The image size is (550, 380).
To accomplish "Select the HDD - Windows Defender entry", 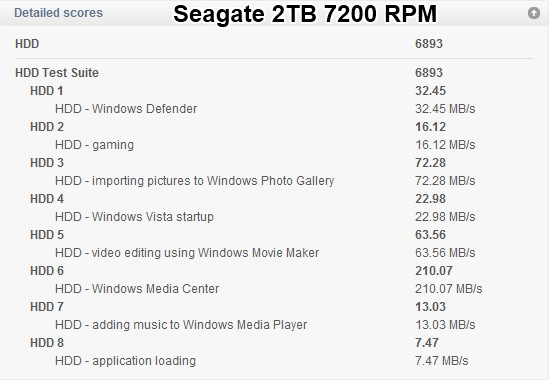I will pos(126,109).
